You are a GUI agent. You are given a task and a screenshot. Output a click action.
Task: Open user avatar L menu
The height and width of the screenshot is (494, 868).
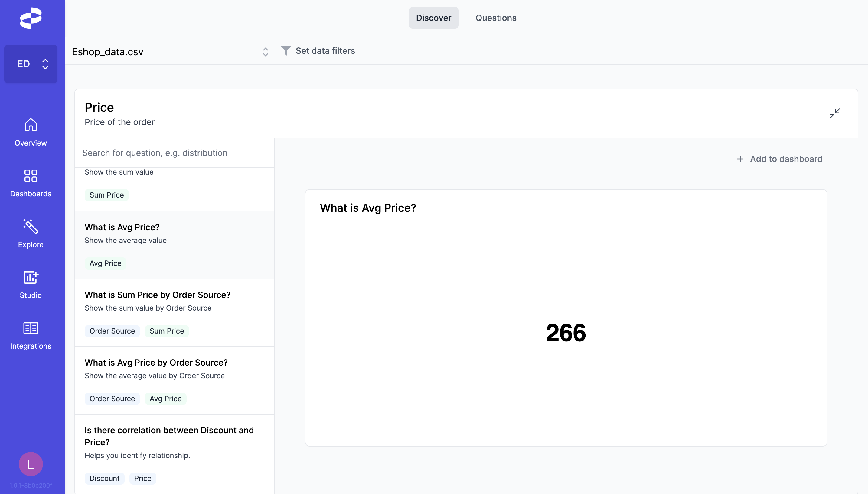tap(31, 464)
